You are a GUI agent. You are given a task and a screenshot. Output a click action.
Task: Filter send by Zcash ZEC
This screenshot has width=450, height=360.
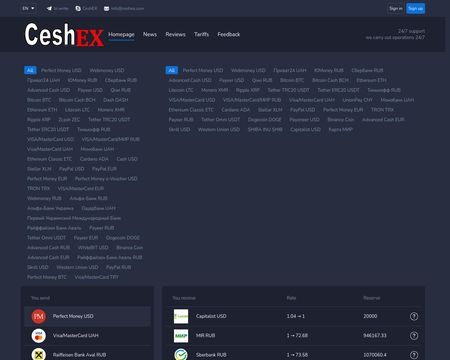point(69,120)
